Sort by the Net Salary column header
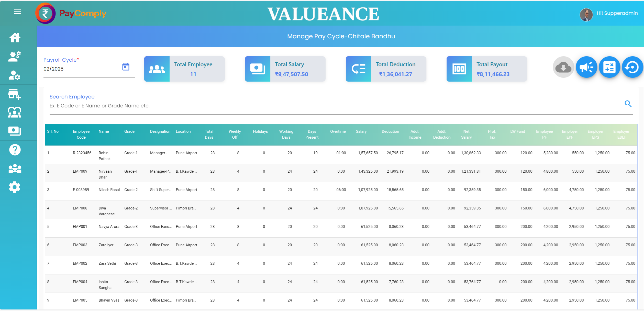644x311 pixels. tap(466, 134)
